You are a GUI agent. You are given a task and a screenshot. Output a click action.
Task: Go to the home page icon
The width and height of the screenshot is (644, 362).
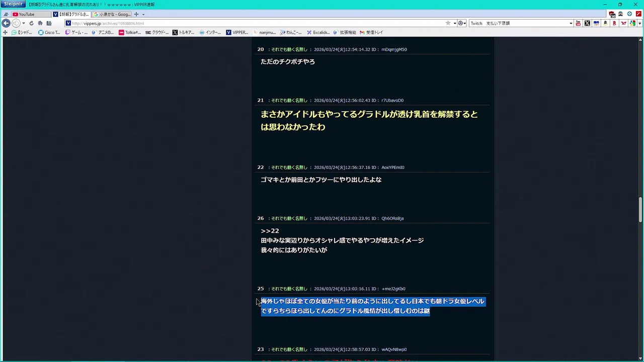[x=40, y=23]
